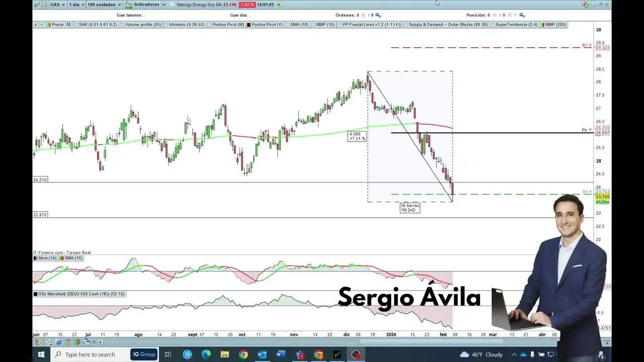Open the Posición settings gear icon

click(522, 15)
